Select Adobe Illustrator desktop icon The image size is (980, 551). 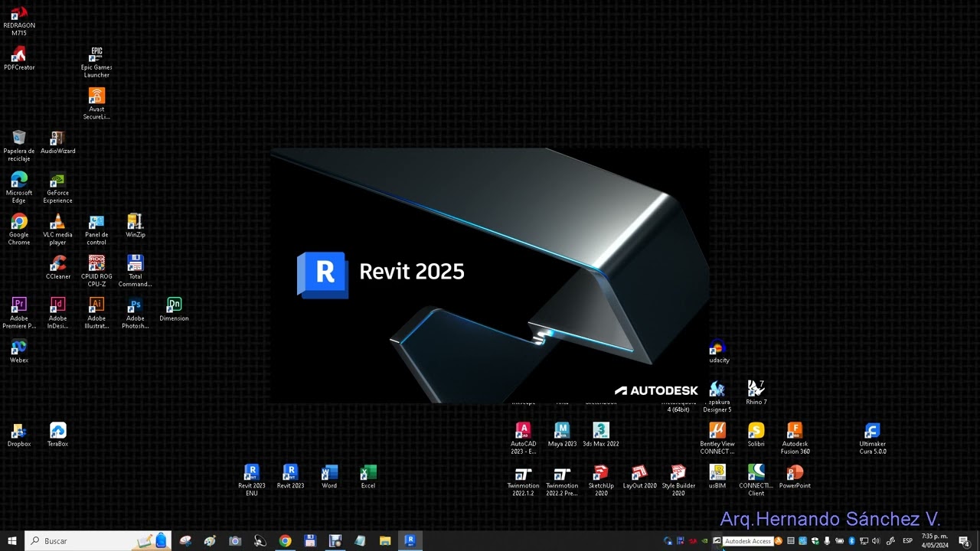[96, 313]
